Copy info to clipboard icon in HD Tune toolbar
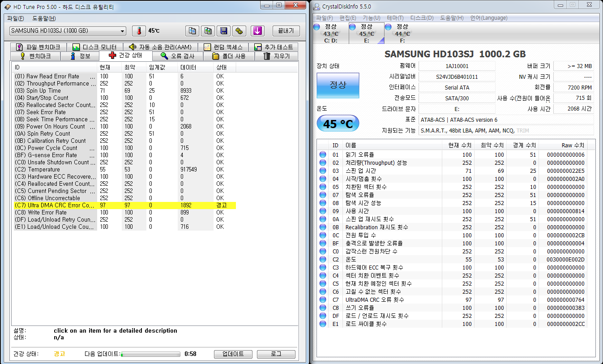Viewport: 603px width, 364px height. click(192, 31)
